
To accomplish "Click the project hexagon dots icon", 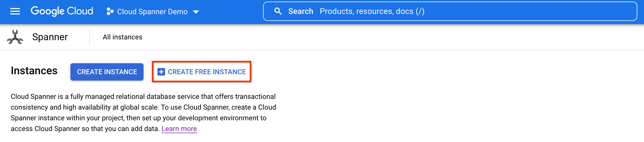I will pyautogui.click(x=110, y=11).
